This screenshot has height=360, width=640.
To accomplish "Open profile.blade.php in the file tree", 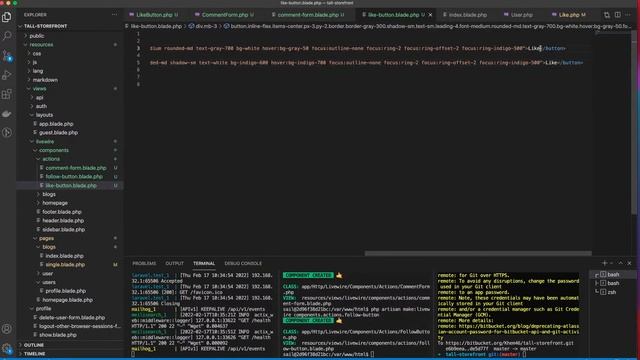I will coord(65,291).
